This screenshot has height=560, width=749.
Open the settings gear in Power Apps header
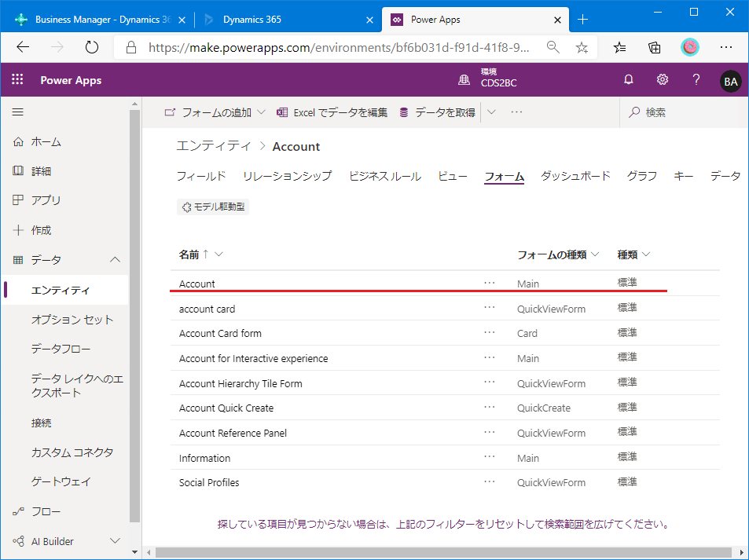click(x=662, y=80)
